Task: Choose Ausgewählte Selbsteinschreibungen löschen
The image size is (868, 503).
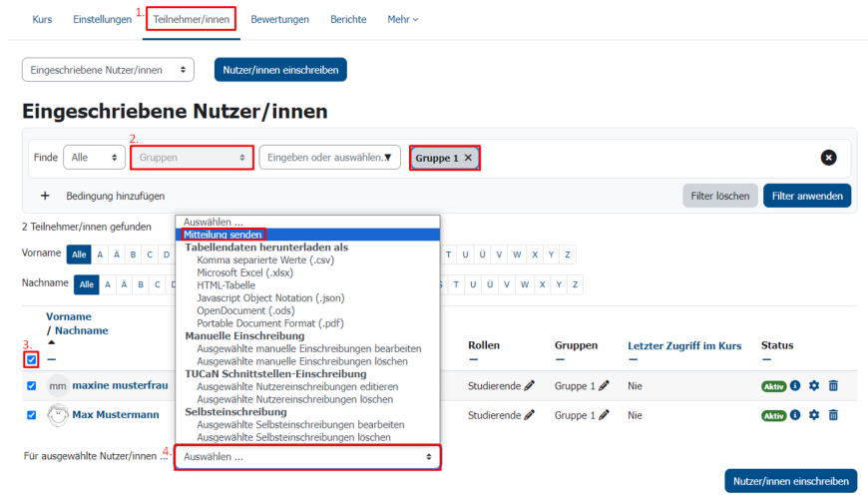Action: coord(294,437)
